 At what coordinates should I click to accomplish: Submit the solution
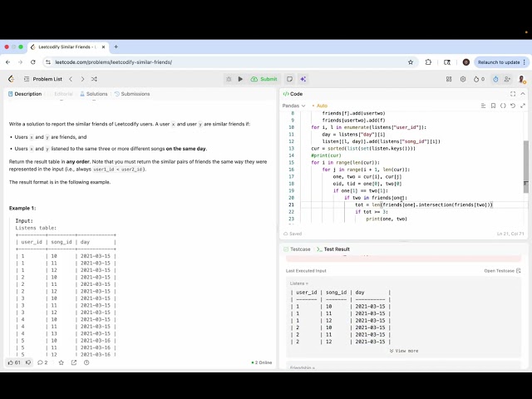[264, 79]
